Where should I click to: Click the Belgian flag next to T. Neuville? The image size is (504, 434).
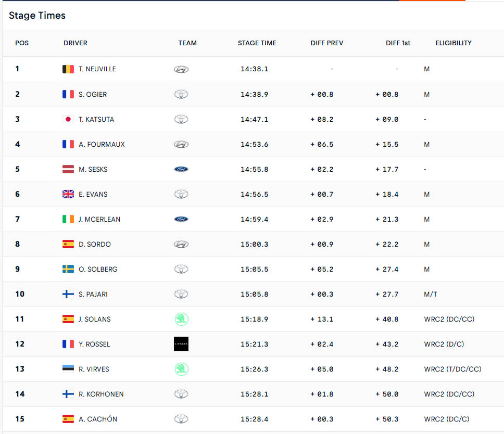coord(68,69)
